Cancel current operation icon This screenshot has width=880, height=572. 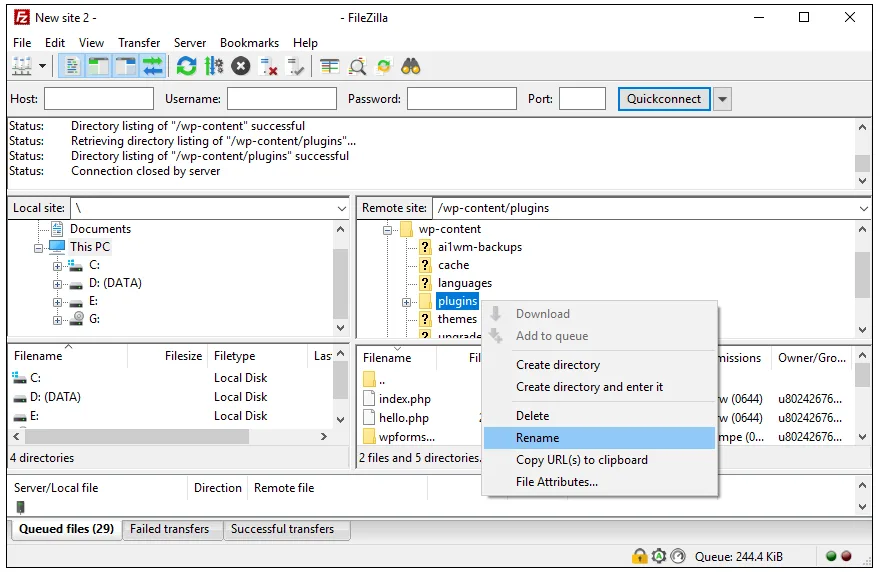241,66
